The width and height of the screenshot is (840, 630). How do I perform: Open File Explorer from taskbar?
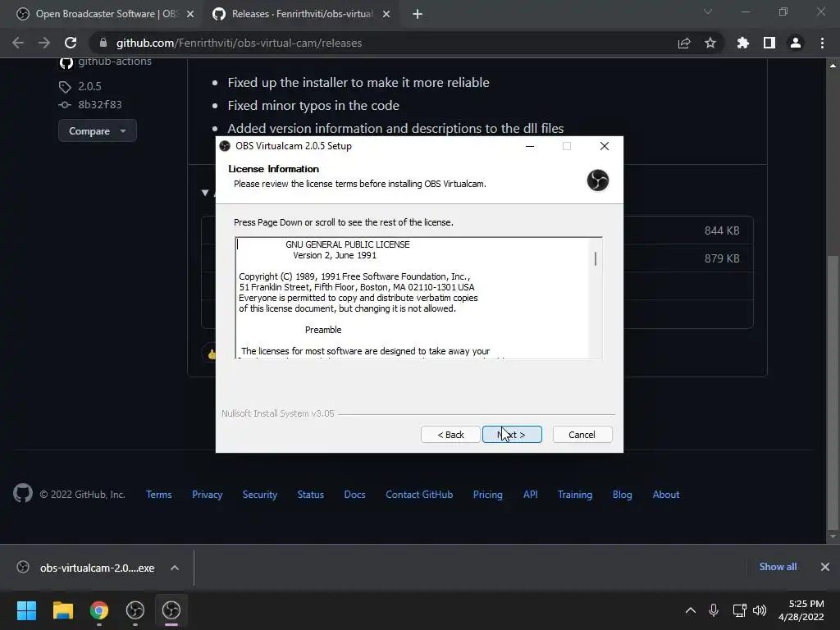[62, 610]
